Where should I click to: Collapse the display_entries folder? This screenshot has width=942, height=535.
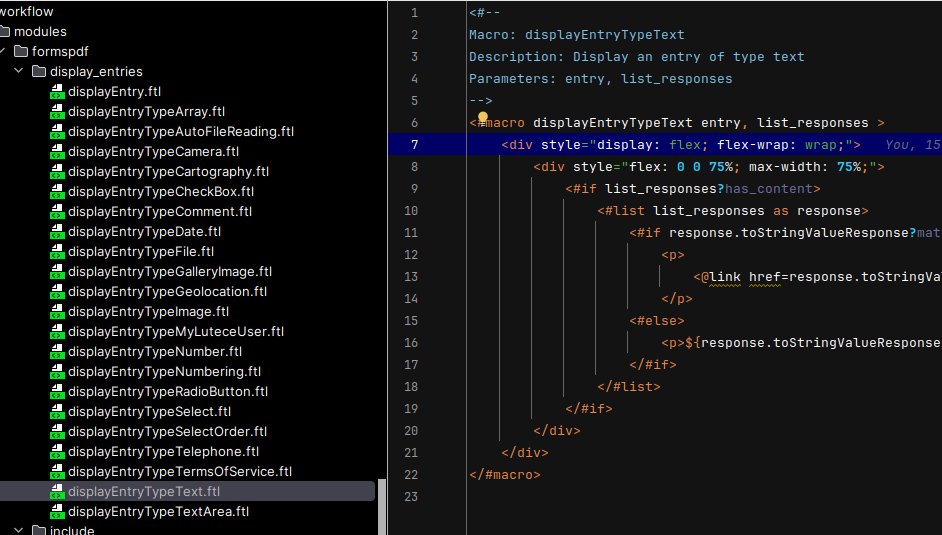tap(18, 72)
